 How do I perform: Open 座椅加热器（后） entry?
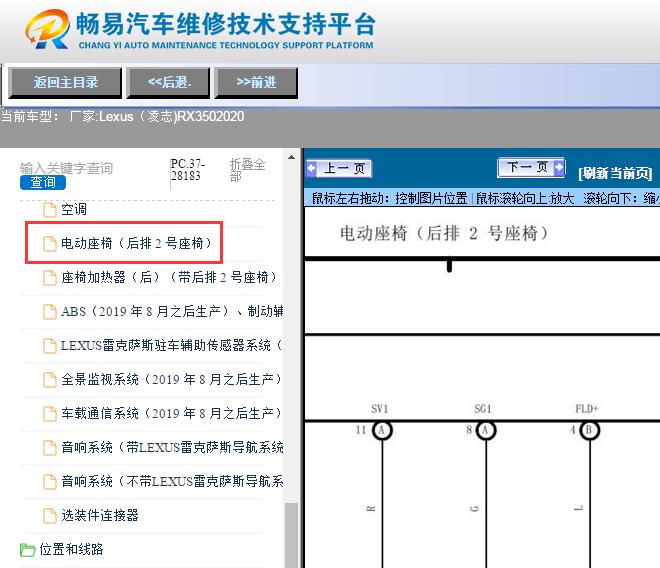coord(169,277)
